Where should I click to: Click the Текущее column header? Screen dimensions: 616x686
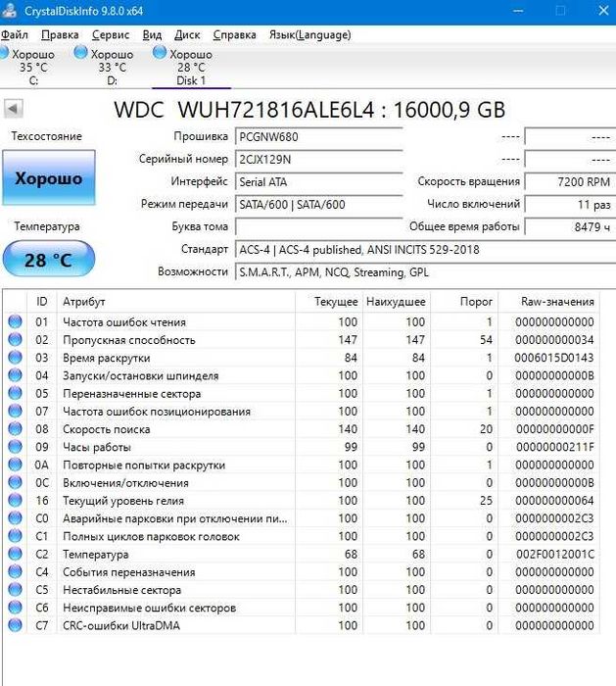(329, 302)
